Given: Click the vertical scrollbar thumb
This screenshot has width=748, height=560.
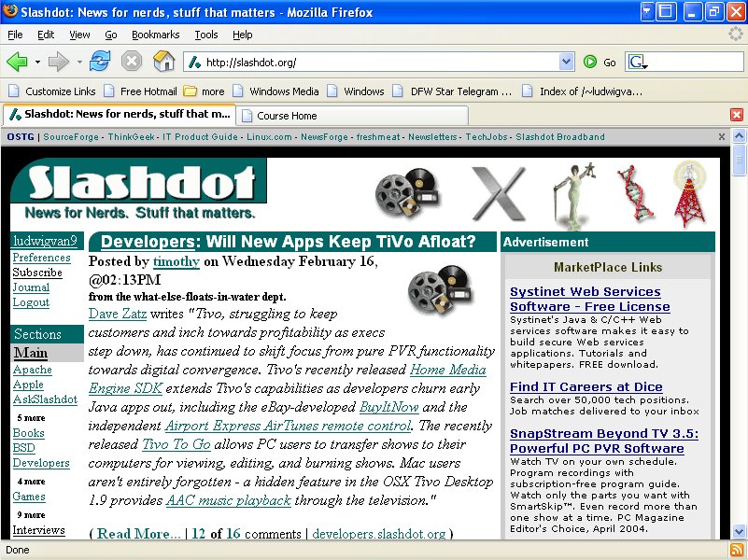Looking at the screenshot, I should click(x=739, y=160).
